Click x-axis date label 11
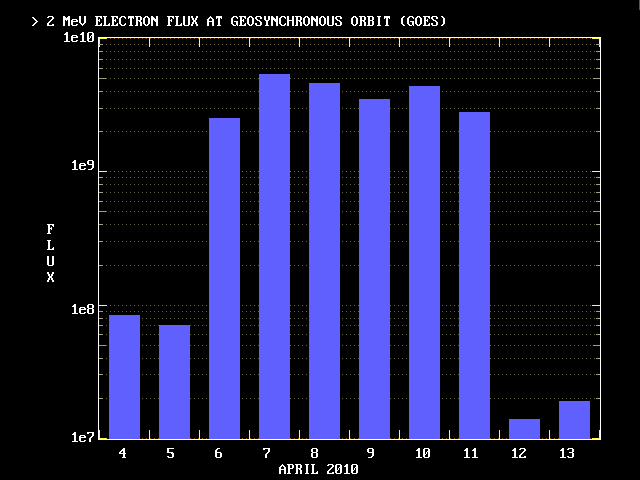 click(x=471, y=453)
